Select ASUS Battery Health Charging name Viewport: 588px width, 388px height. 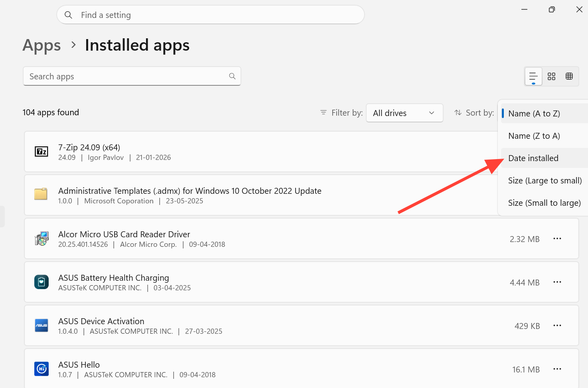pyautogui.click(x=114, y=278)
